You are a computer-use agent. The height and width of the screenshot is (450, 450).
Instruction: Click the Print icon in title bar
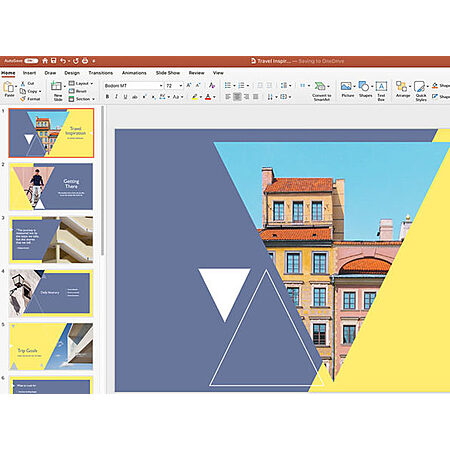tap(85, 61)
